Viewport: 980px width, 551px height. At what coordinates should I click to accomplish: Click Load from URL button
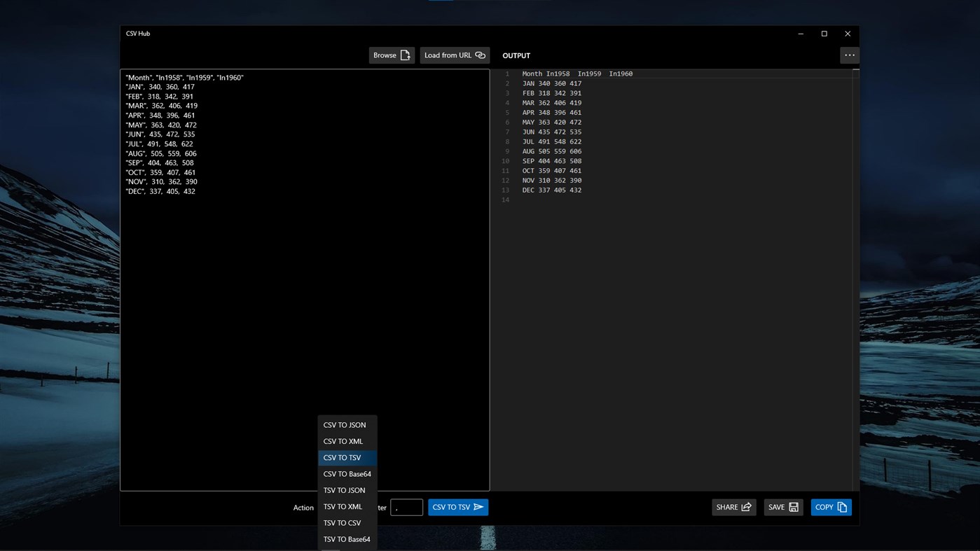(x=455, y=55)
